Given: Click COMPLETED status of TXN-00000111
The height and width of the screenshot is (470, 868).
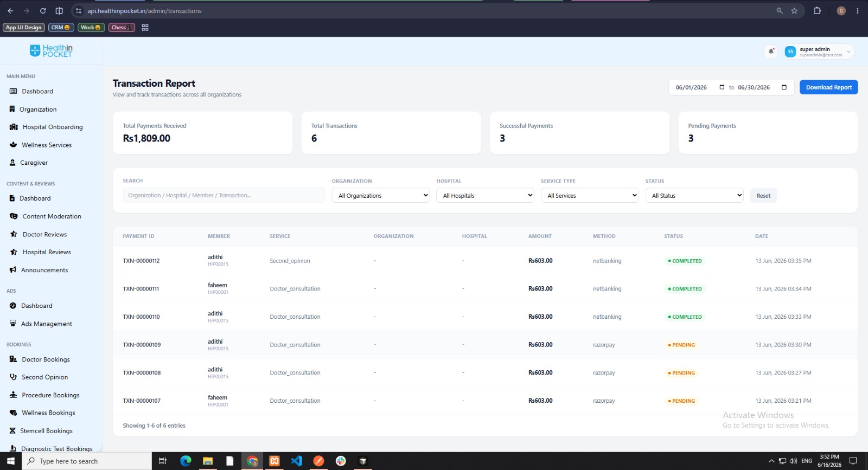Looking at the screenshot, I should tap(685, 289).
